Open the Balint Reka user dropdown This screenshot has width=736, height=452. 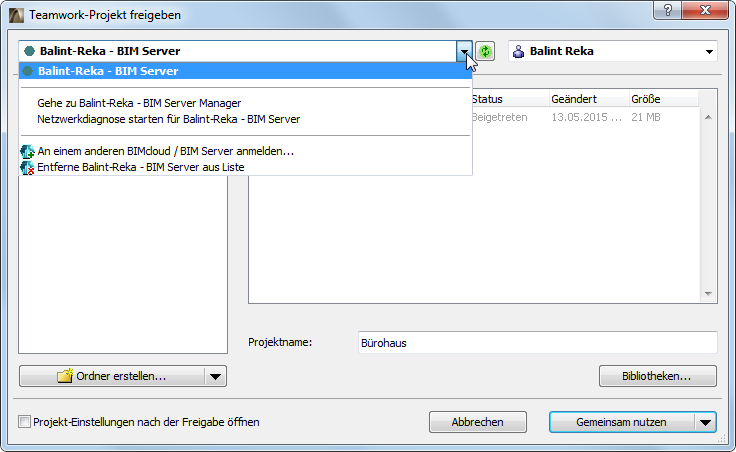[710, 51]
